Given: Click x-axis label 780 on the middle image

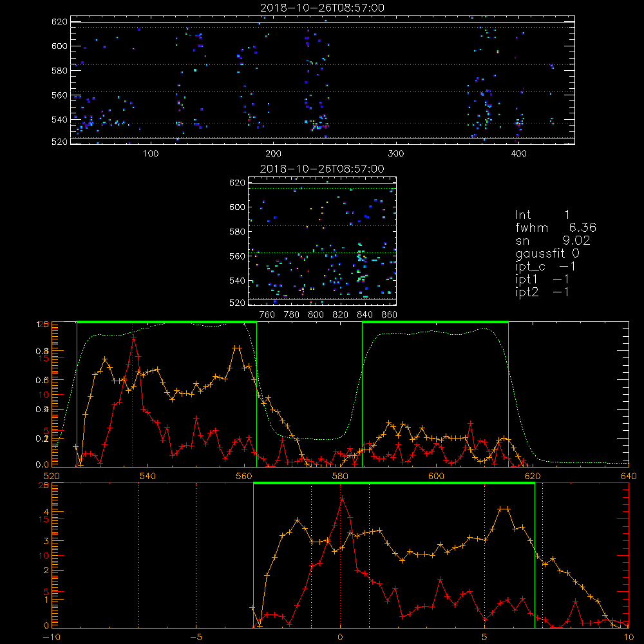Looking at the screenshot, I should (292, 315).
